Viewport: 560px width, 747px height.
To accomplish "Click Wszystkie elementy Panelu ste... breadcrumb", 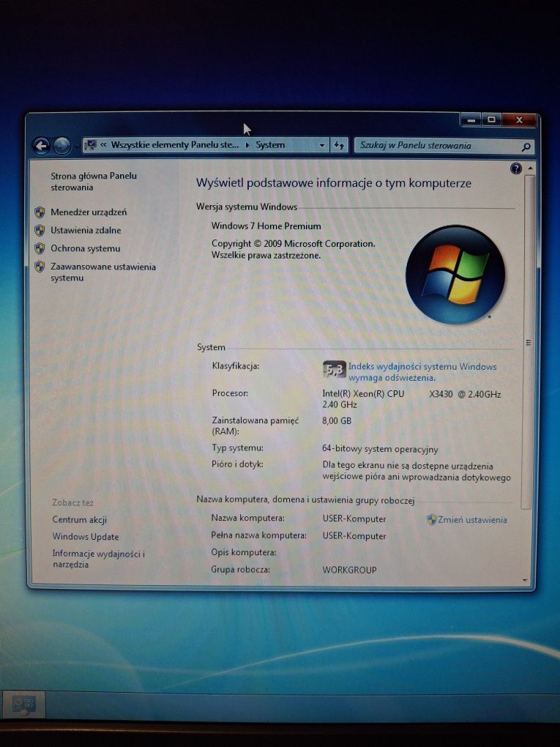I will 175,145.
